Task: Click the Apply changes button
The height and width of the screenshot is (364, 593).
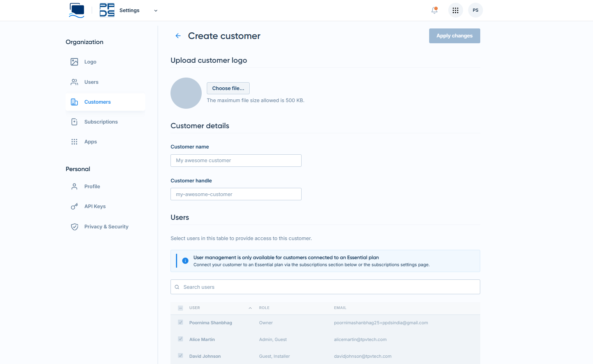Action: (454, 35)
